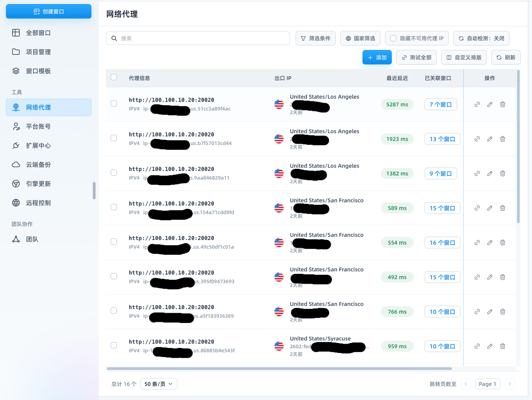Delete the proxy with 5287 ms latency
Screen dimensions: 532x400
[502, 104]
